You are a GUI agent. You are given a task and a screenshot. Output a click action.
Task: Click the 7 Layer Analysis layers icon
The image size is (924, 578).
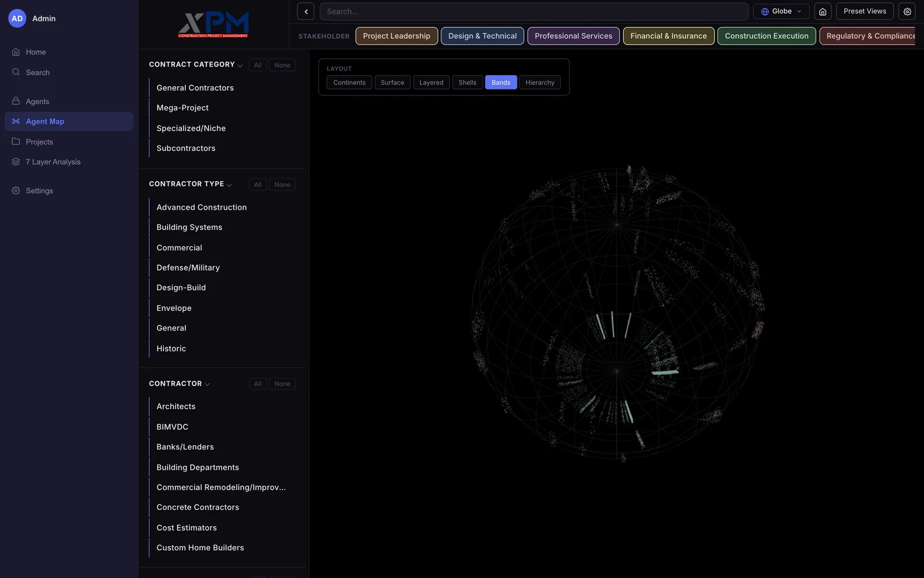16,162
